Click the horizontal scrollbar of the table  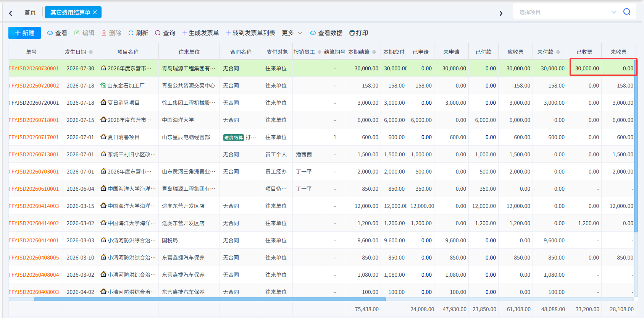tap(210, 299)
